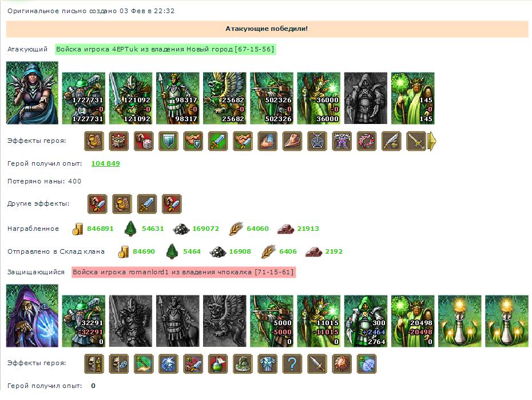This screenshot has width=532, height=400.
Task: Click the defender healer unit showing +2464
Action: [366, 321]
